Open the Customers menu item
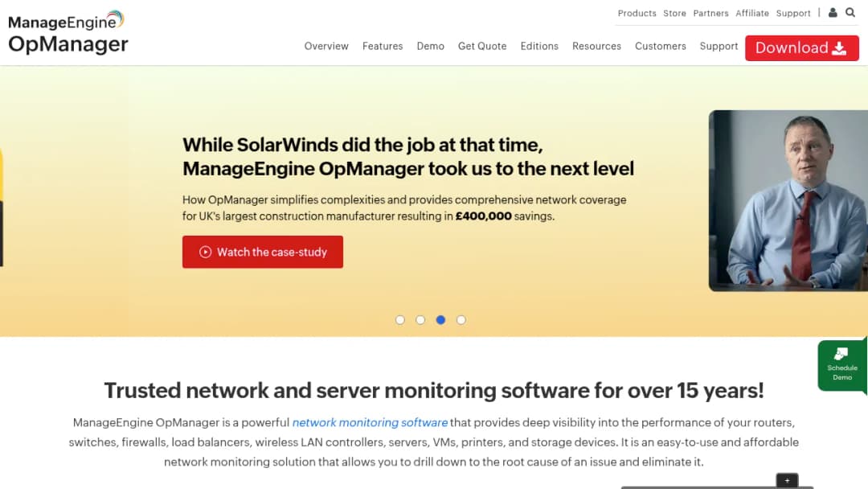 [x=661, y=47]
